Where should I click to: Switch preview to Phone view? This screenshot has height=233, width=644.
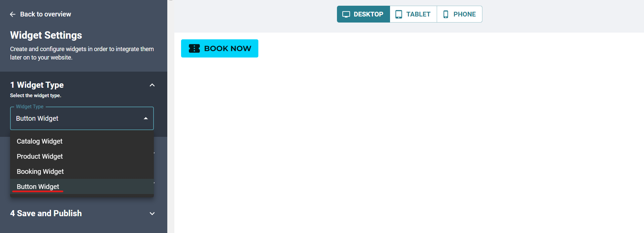460,14
